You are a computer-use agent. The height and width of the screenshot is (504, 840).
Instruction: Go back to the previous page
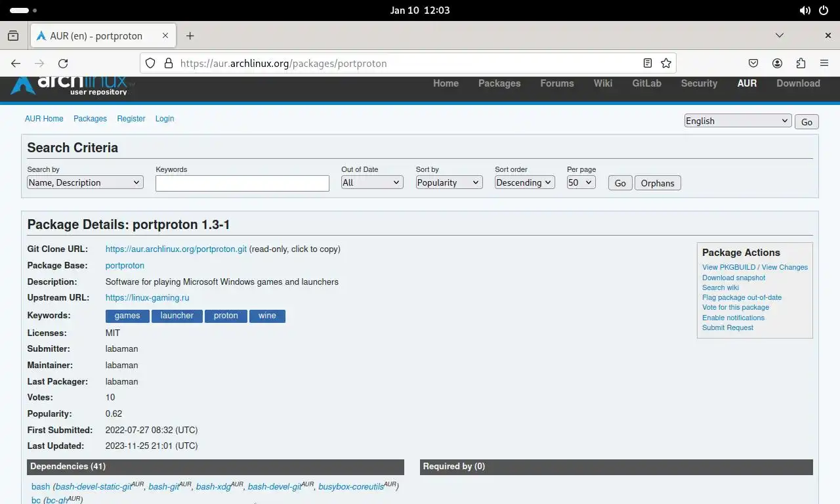(16, 63)
